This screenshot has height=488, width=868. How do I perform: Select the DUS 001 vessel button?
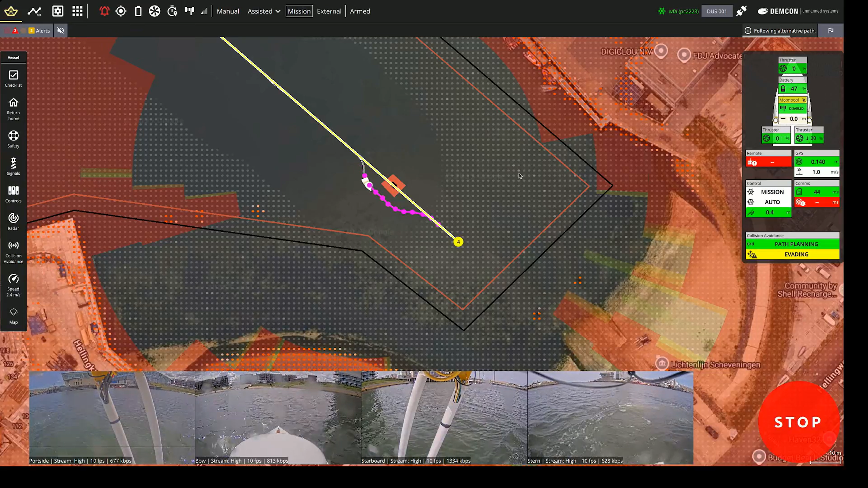716,11
